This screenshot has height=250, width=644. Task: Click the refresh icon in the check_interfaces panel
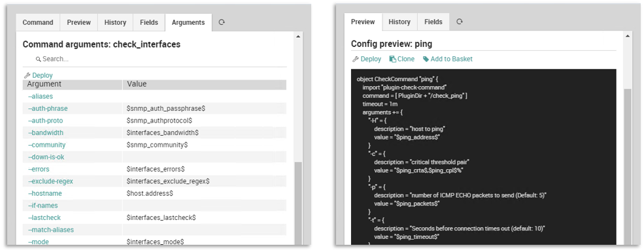pyautogui.click(x=222, y=22)
